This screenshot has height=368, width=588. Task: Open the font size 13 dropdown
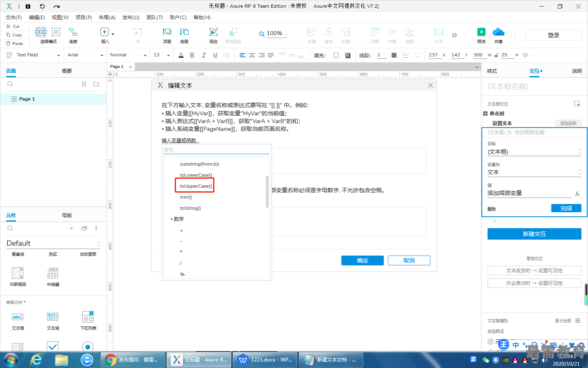click(x=162, y=55)
